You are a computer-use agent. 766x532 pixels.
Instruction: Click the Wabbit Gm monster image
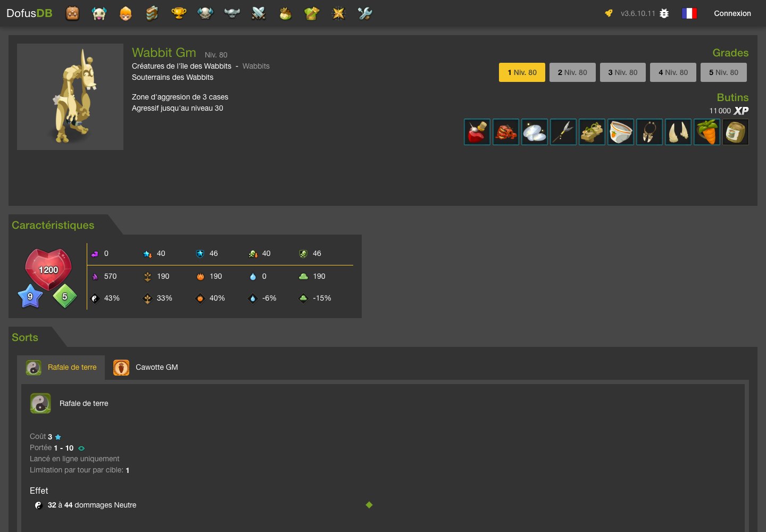click(70, 97)
